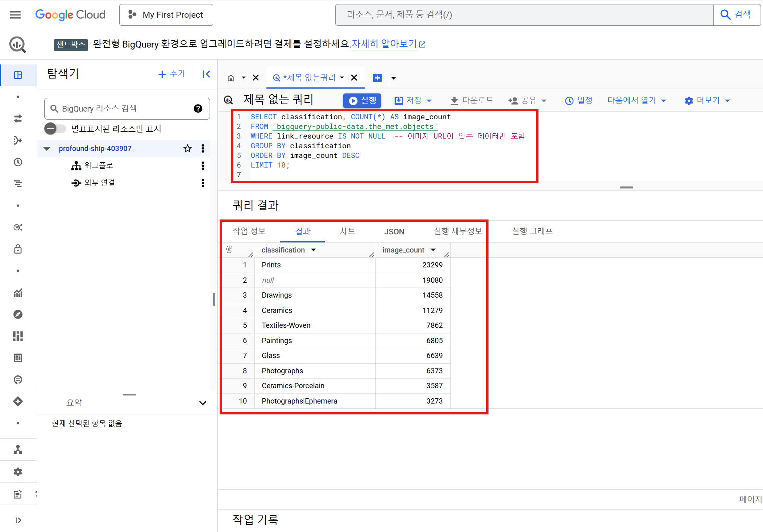
Task: Switch to the 차트 tab
Action: [347, 231]
